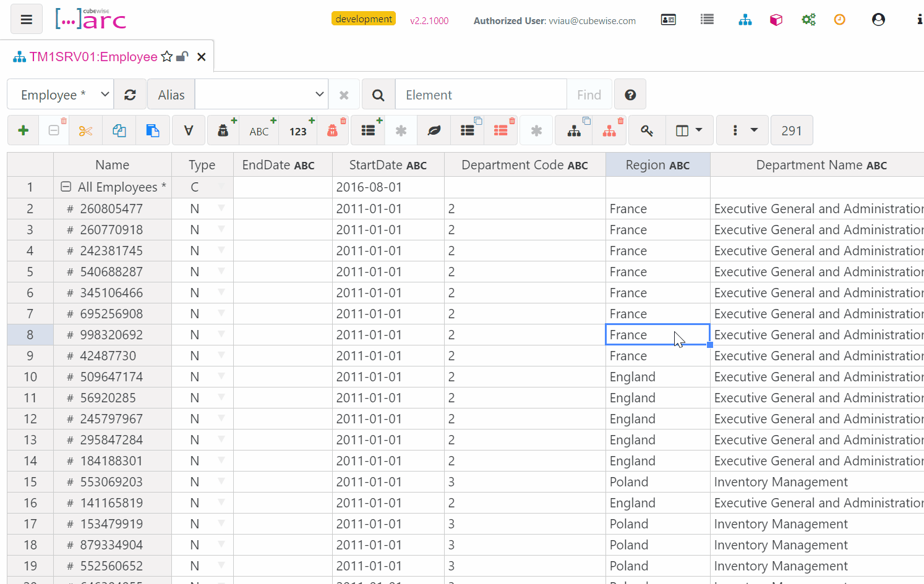Toggle the padlock icon on Employee tab

(182, 57)
